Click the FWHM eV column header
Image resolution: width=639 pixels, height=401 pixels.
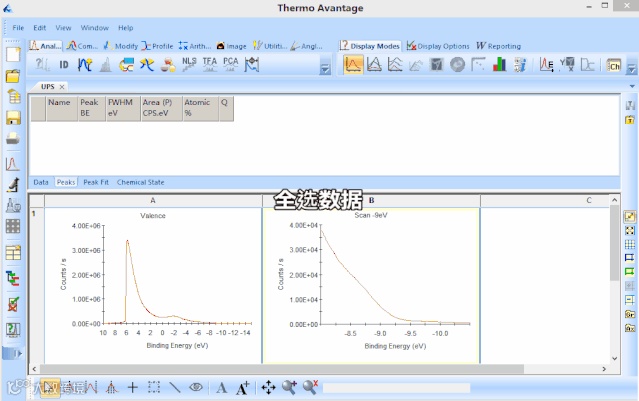click(x=123, y=108)
